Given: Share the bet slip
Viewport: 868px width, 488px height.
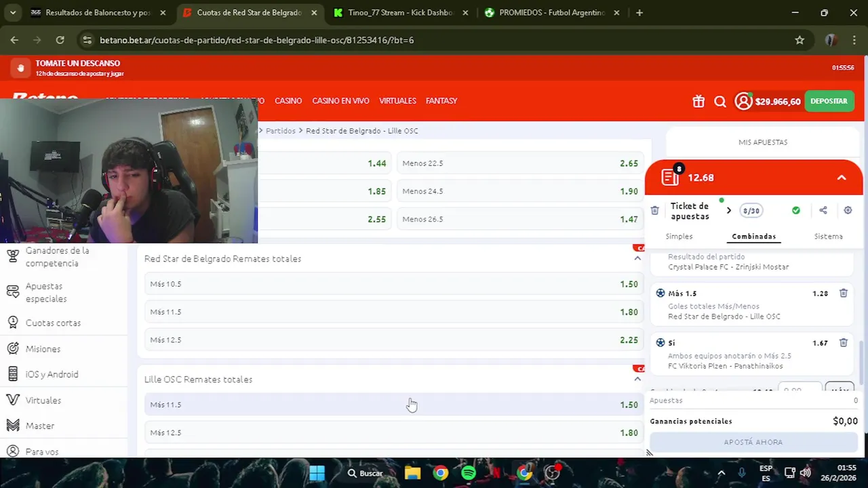Looking at the screenshot, I should 823,211.
